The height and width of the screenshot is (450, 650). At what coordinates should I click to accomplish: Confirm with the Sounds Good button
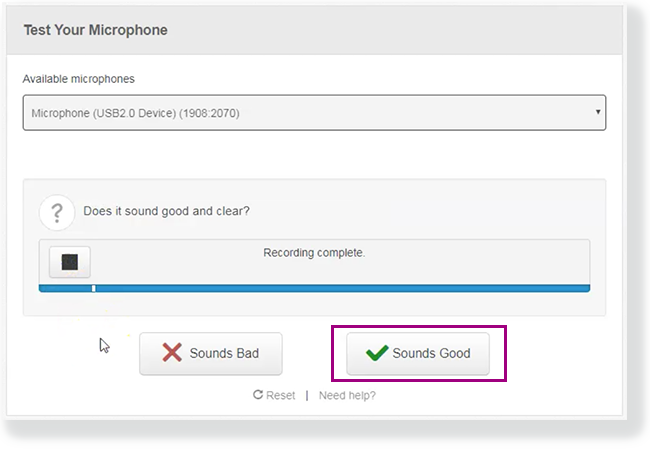pyautogui.click(x=418, y=354)
